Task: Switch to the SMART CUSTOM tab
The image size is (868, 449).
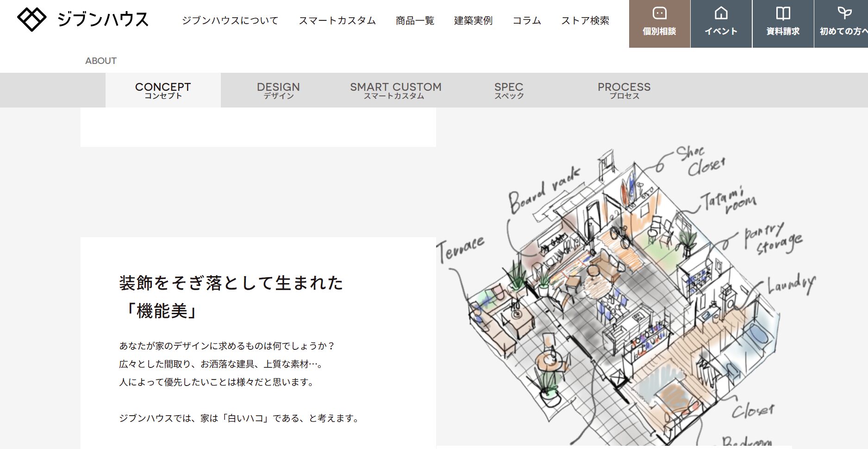Action: point(395,90)
